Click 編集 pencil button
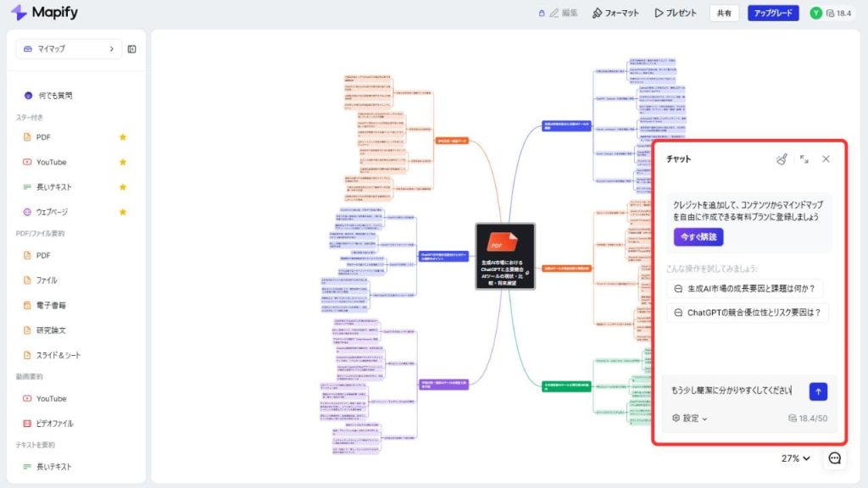The image size is (868, 488). coord(564,13)
